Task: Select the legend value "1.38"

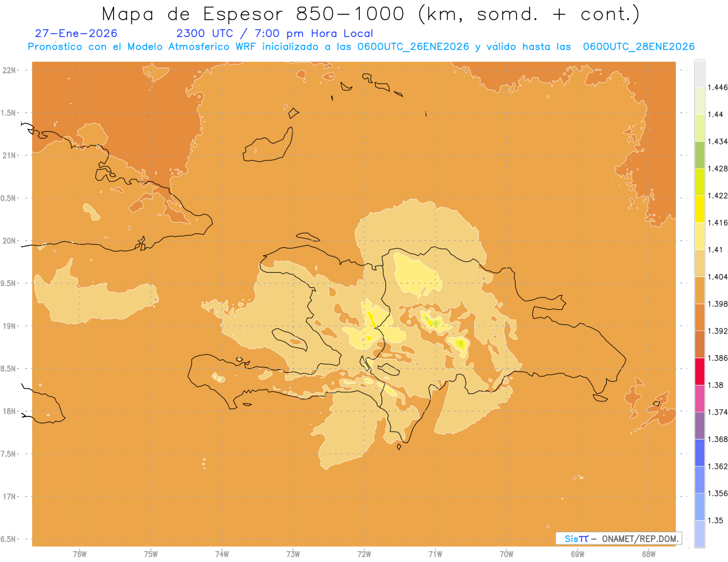Action: click(715, 385)
